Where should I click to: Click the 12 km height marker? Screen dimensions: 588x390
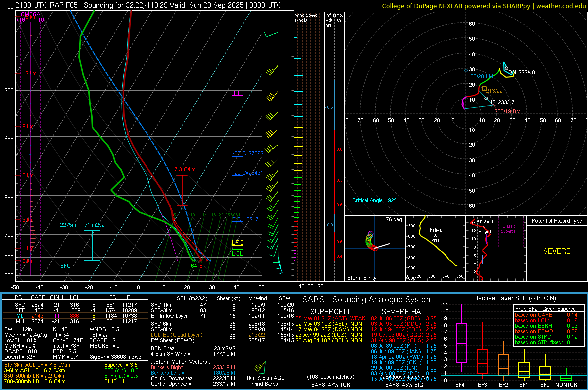tap(29, 73)
